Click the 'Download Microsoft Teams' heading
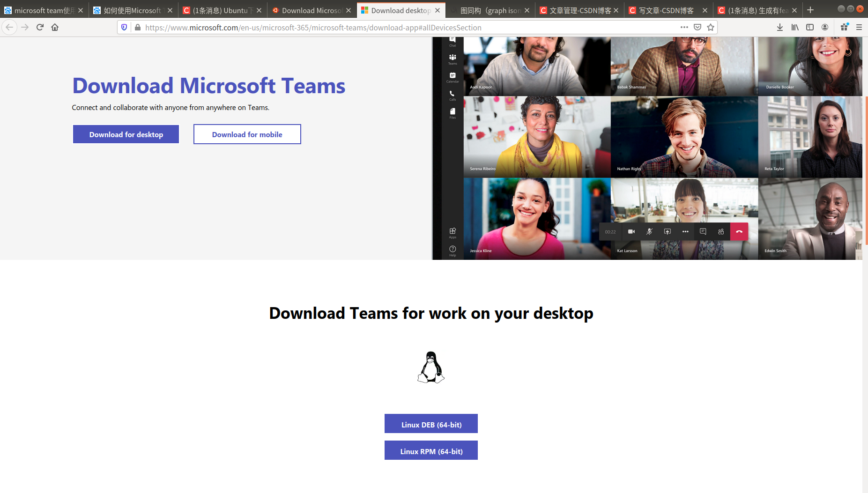This screenshot has height=493, width=868. point(208,86)
